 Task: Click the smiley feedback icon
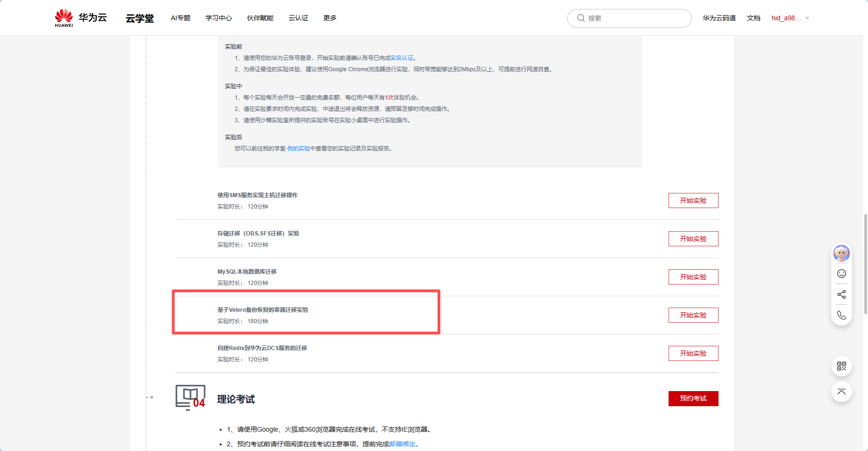click(842, 274)
